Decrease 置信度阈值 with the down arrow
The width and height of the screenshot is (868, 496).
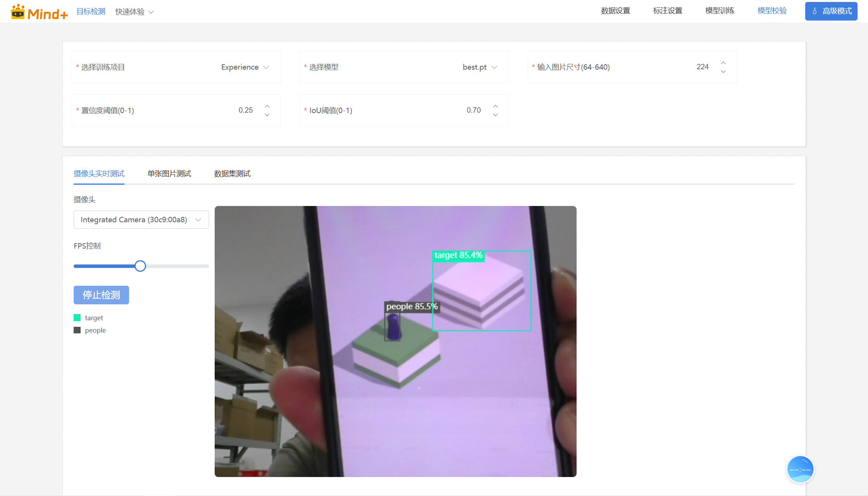[267, 115]
